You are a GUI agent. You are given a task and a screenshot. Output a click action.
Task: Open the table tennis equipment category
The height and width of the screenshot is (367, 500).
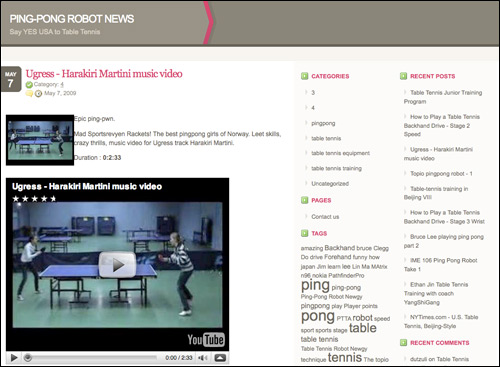[340, 153]
